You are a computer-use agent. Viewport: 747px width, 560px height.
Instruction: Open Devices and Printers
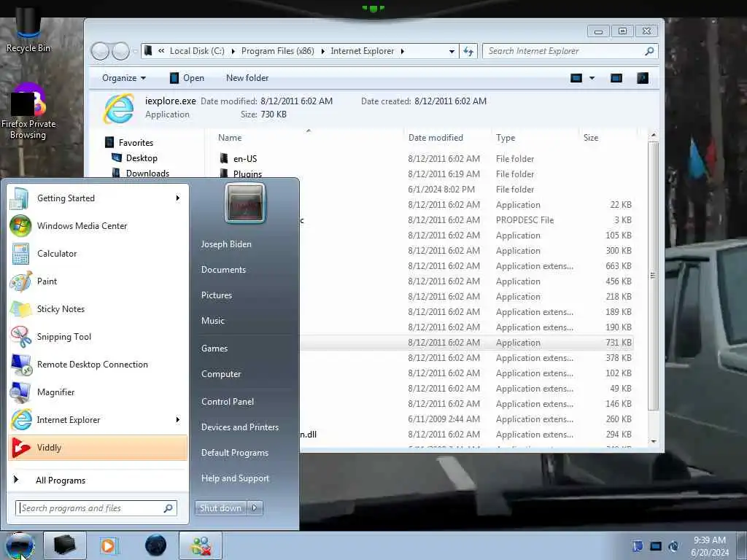click(x=239, y=427)
